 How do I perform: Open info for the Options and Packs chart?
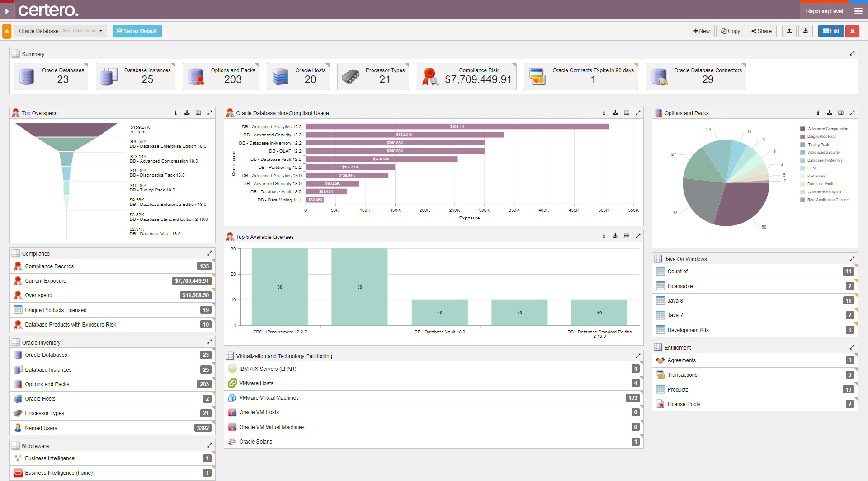818,113
